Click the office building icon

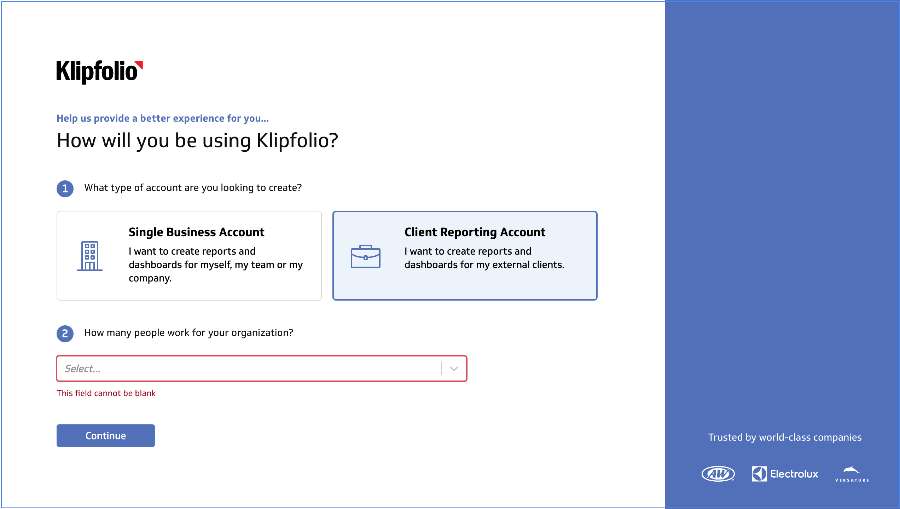90,256
